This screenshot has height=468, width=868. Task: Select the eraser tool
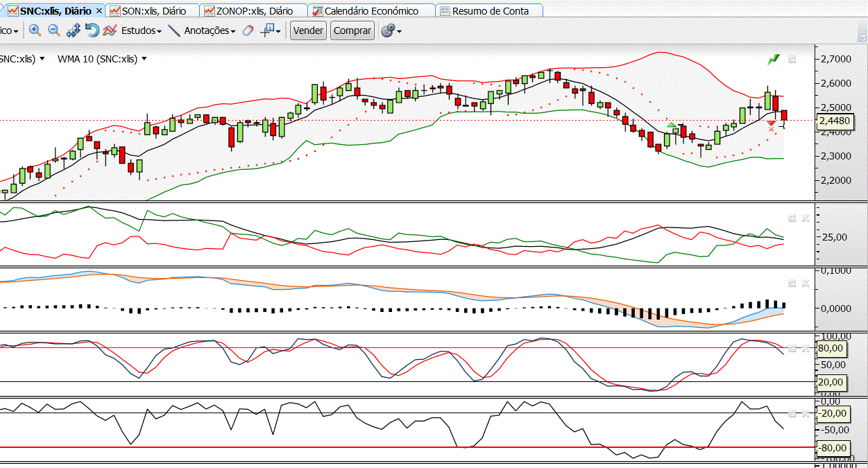(x=248, y=31)
